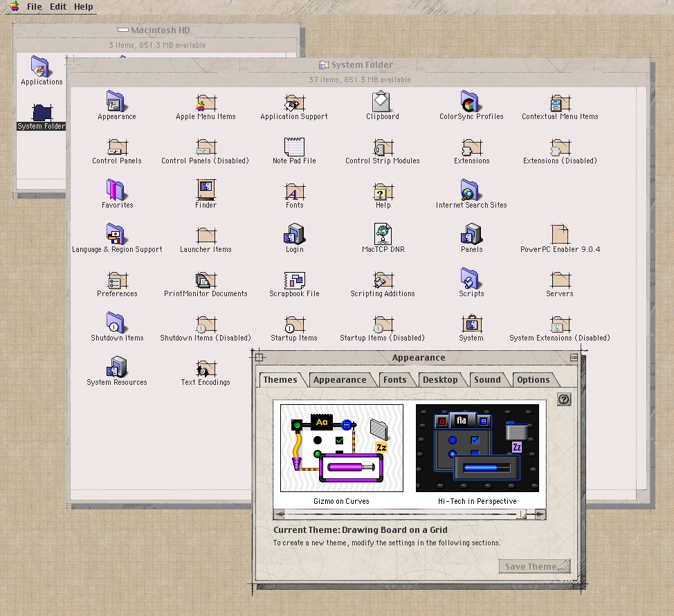Viewport: 674px width, 616px height.
Task: Select the Startup Items folder
Action: click(x=295, y=324)
